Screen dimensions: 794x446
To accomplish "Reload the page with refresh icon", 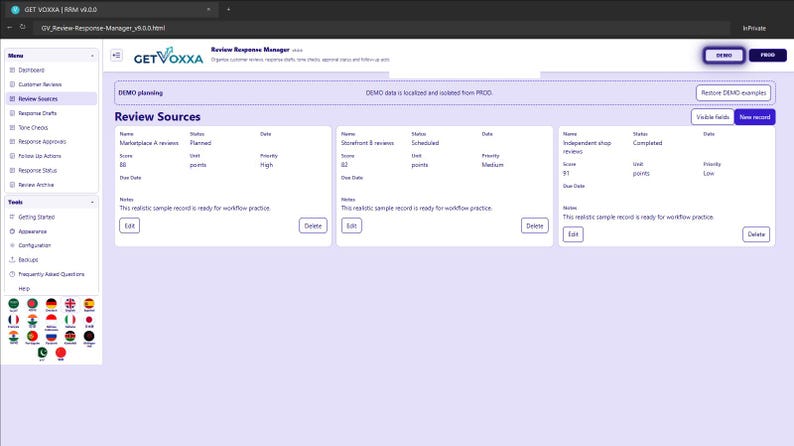I will 23,27.
